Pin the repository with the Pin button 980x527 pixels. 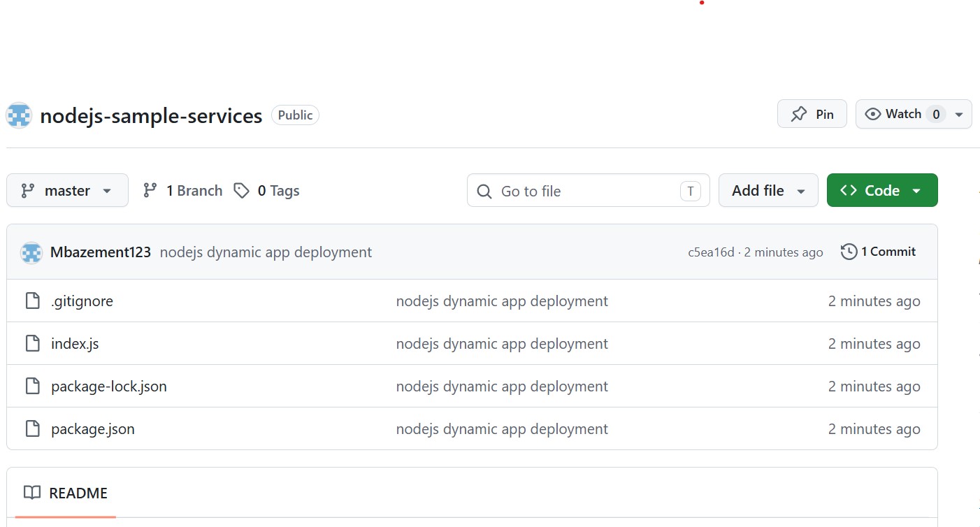(x=812, y=114)
